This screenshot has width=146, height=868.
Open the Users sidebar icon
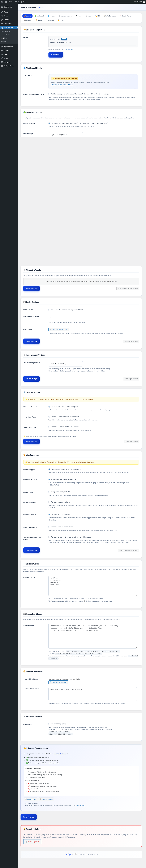tap(2, 55)
